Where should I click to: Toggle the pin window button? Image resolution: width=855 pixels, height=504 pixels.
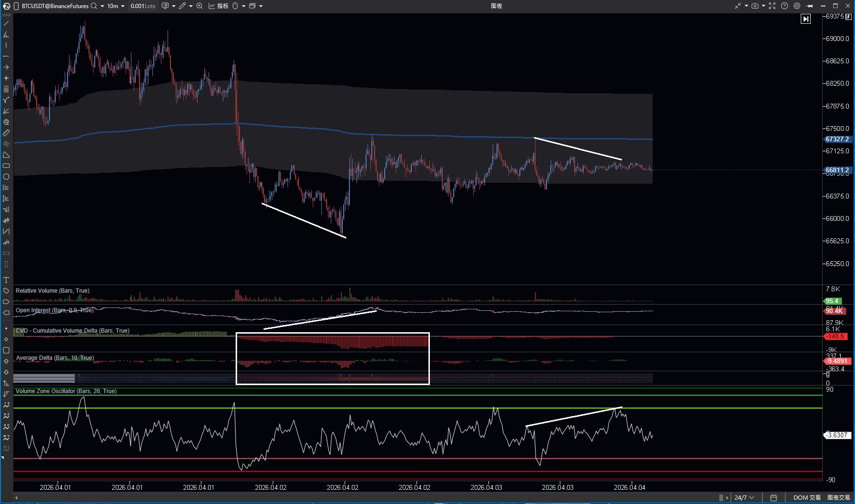point(809,6)
